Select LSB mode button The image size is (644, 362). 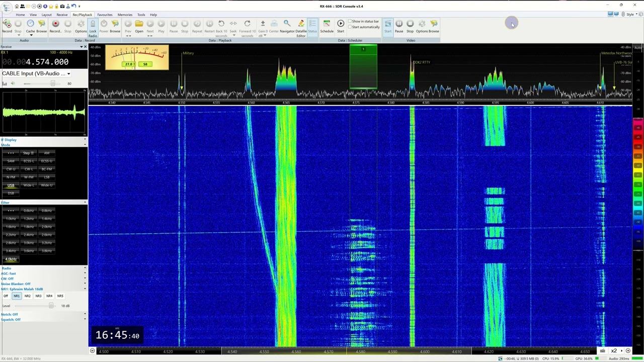tap(47, 177)
